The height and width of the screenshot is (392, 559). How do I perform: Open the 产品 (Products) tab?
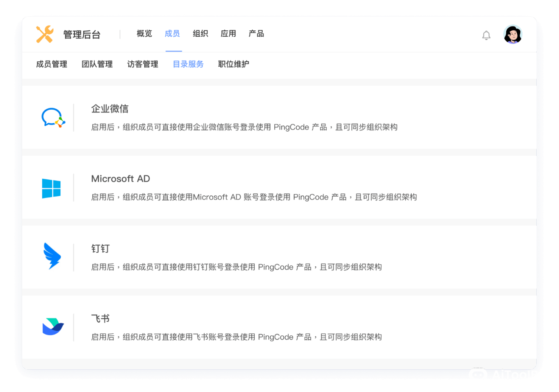(256, 34)
